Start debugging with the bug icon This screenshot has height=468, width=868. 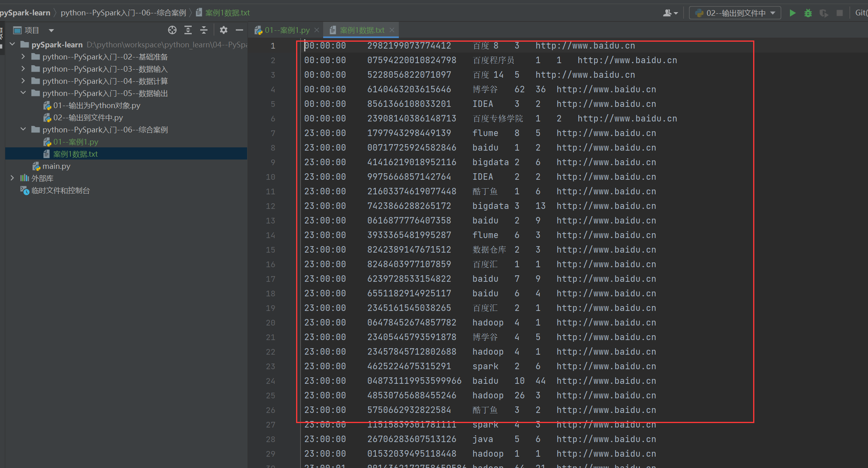pyautogui.click(x=808, y=13)
